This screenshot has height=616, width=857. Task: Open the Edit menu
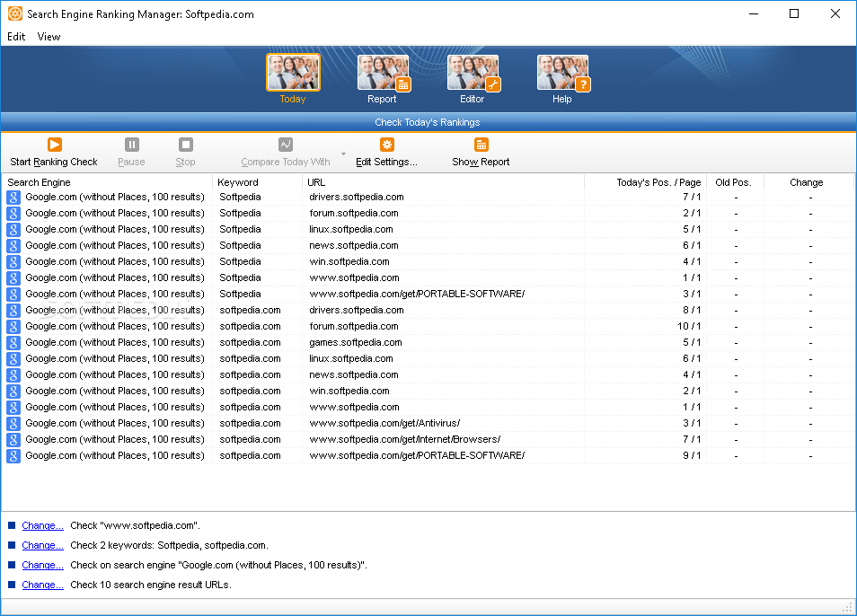pyautogui.click(x=16, y=37)
